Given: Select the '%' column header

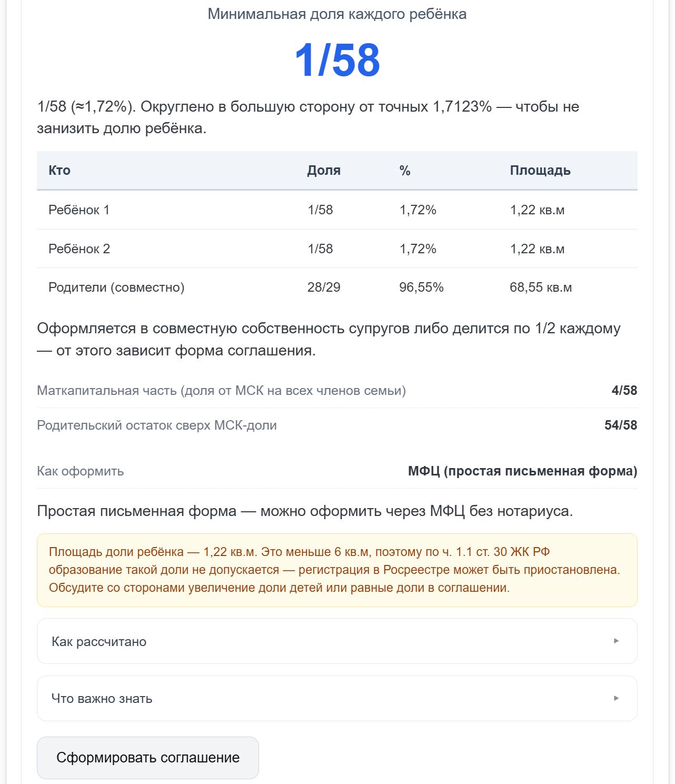Looking at the screenshot, I should (x=405, y=170).
